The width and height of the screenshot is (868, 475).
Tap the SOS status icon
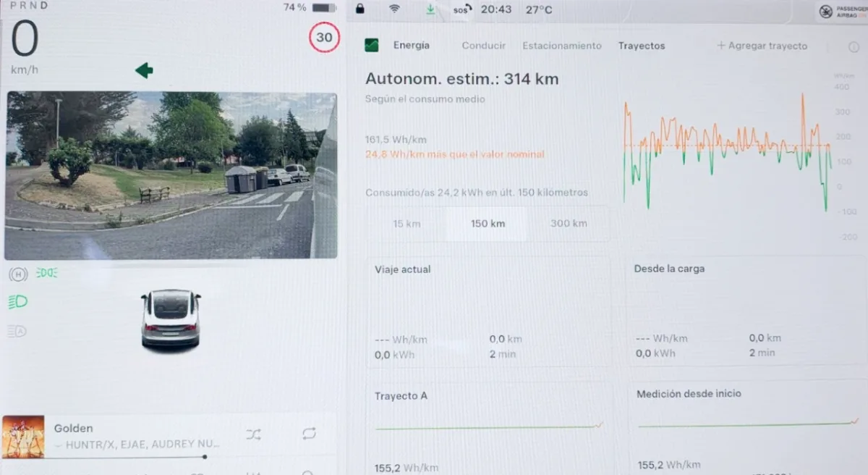click(462, 9)
